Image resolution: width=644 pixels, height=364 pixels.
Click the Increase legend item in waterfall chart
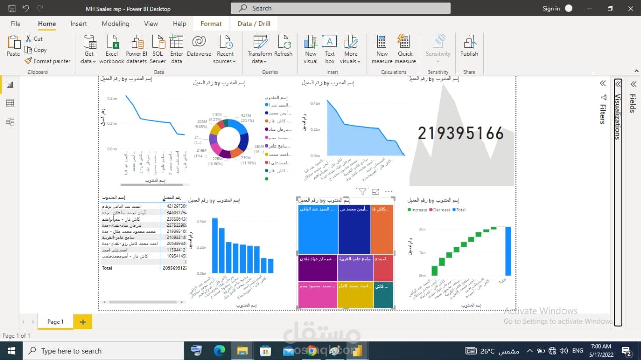pos(417,210)
